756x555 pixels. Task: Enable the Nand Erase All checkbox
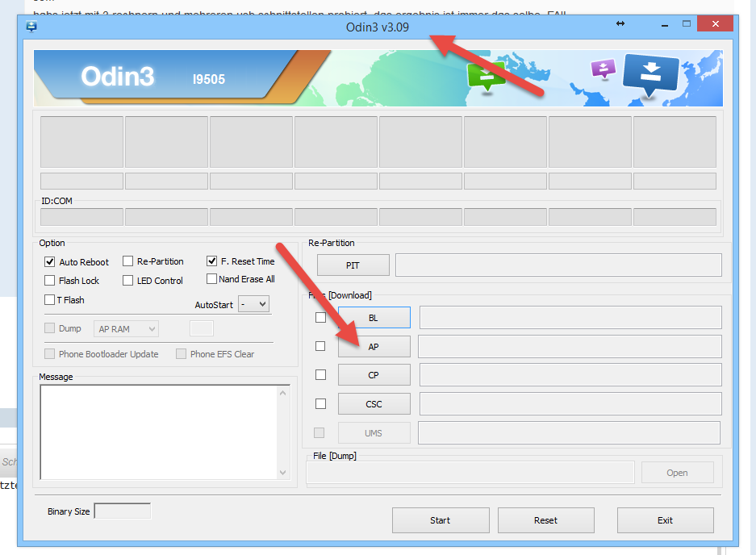tap(211, 278)
